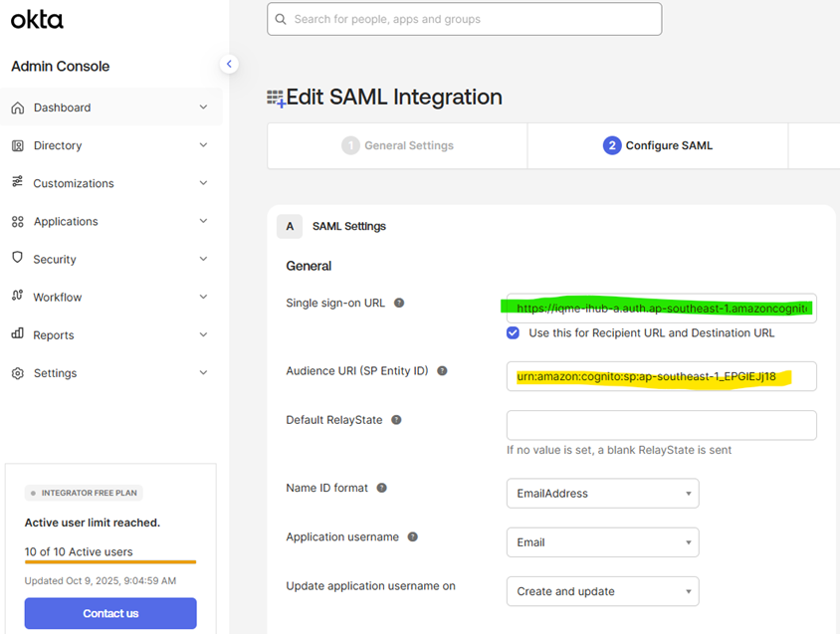The image size is (840, 634).
Task: Click the Directory icon in sidebar
Action: click(17, 145)
